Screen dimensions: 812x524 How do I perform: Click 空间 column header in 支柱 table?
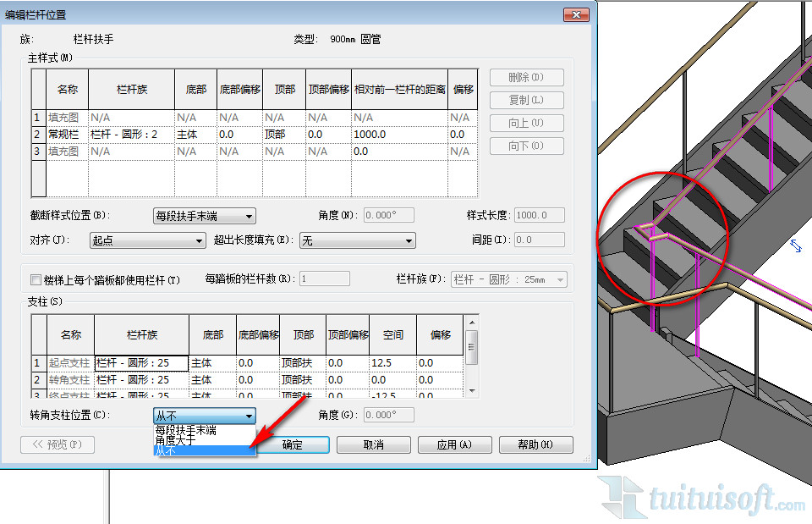392,335
